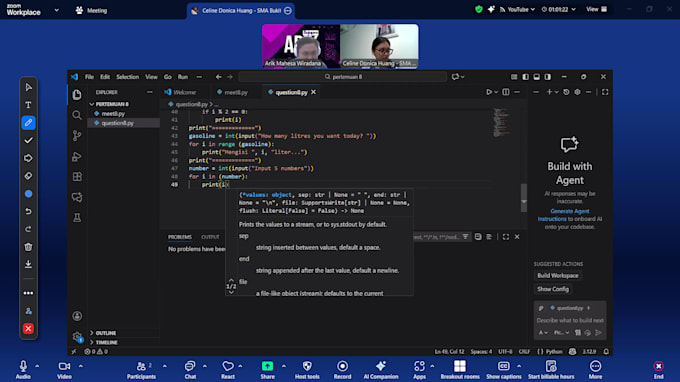Click the pertemuan 8 command search box
The width and height of the screenshot is (680, 382).
point(343,77)
